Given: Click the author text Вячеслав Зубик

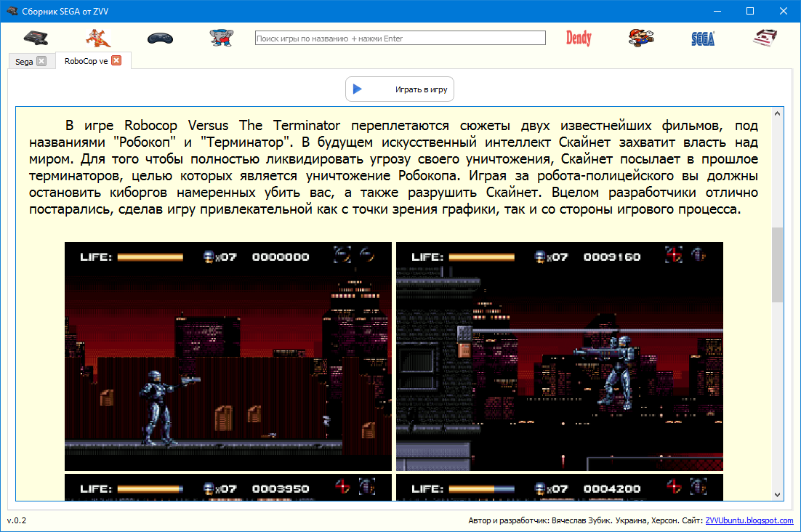Looking at the screenshot, I should [581, 520].
